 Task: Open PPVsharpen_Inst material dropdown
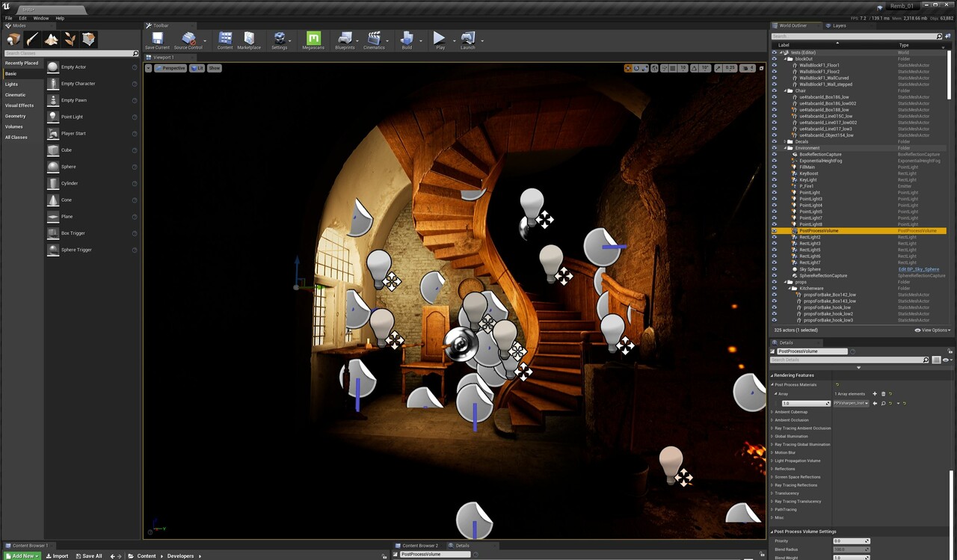click(x=852, y=403)
